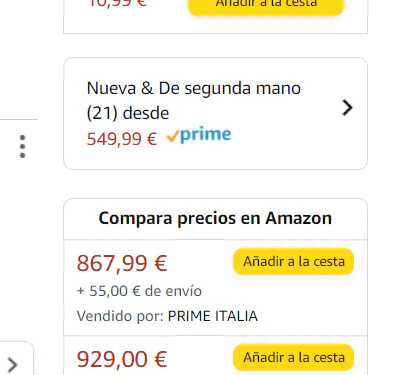Click the word Amazon in the comparison header
399x375 pixels.
tap(299, 218)
